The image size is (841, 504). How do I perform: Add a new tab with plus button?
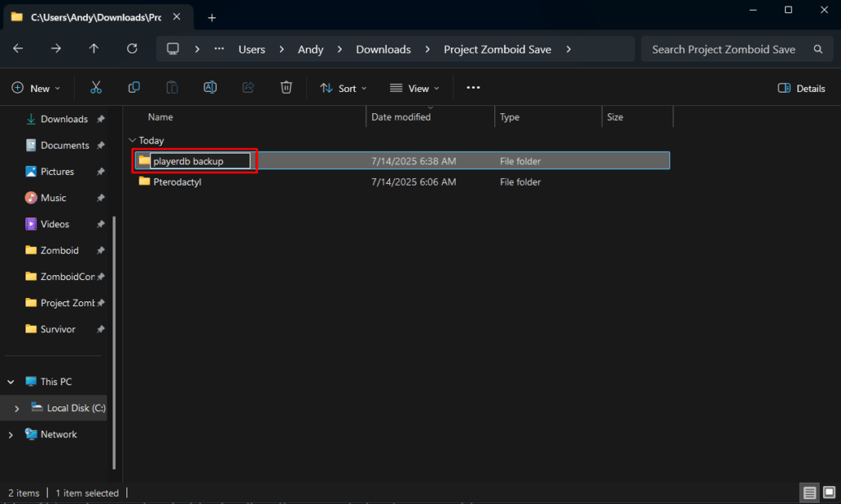click(x=212, y=18)
